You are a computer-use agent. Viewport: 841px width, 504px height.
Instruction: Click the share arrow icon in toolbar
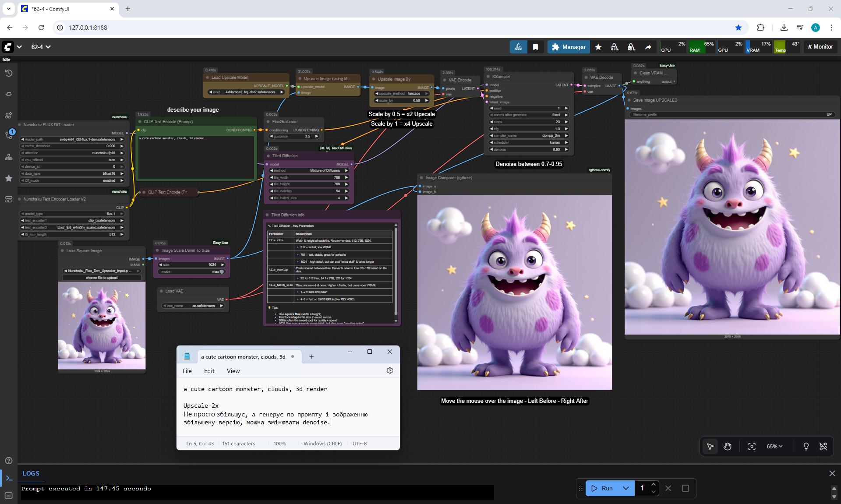(648, 47)
